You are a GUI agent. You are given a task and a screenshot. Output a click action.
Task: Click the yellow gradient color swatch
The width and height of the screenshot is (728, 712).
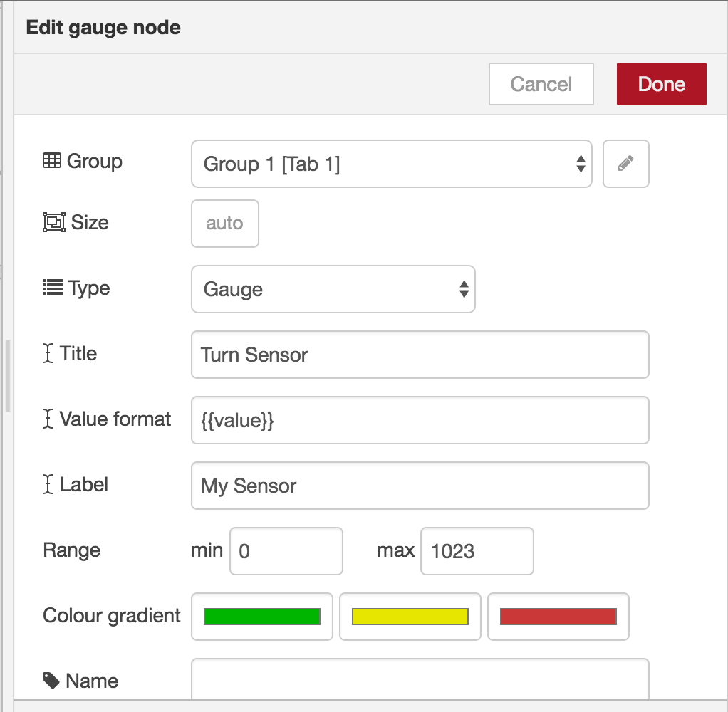[x=410, y=617]
